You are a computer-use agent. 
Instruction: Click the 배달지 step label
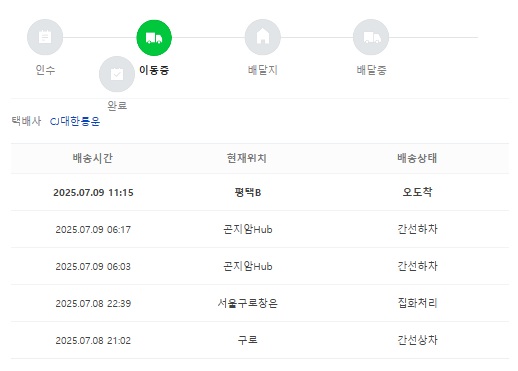(263, 70)
